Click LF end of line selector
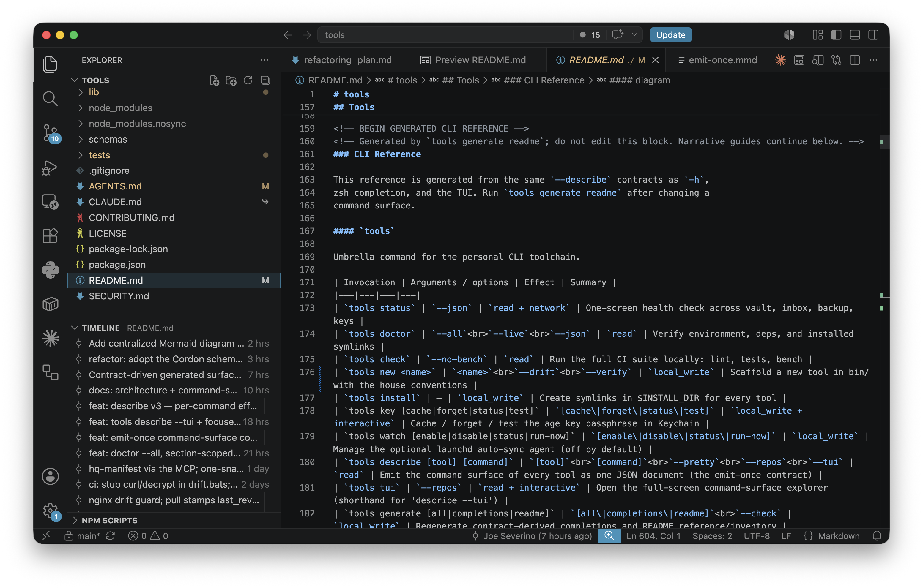The height and width of the screenshot is (588, 923). click(786, 535)
